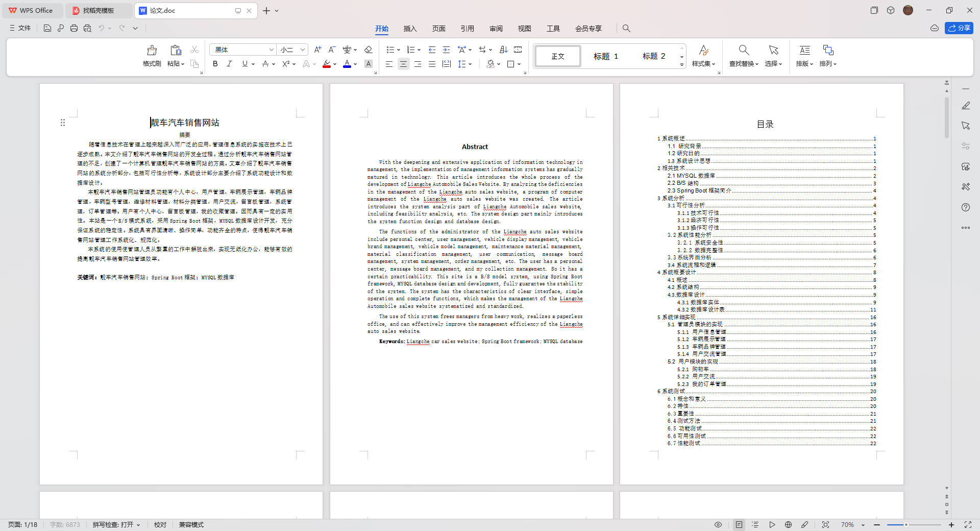Toggle Italic formatting
The height and width of the screenshot is (531, 980).
point(229,64)
